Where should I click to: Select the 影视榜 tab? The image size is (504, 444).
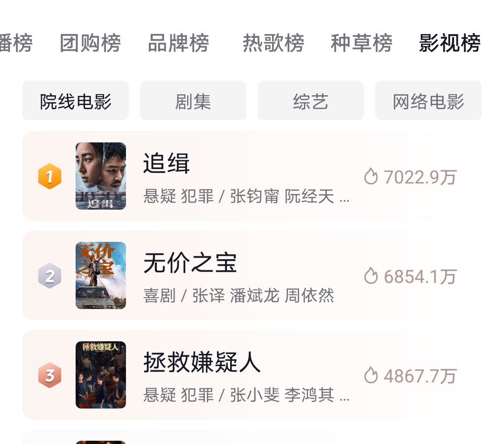[x=449, y=43]
